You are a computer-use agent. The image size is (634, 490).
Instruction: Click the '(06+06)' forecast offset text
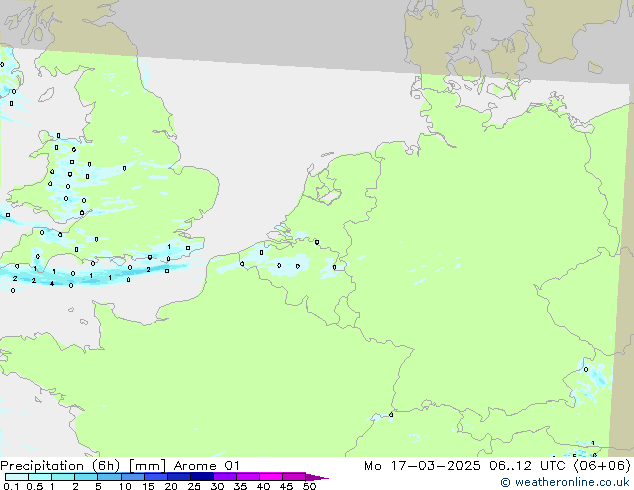click(x=602, y=466)
